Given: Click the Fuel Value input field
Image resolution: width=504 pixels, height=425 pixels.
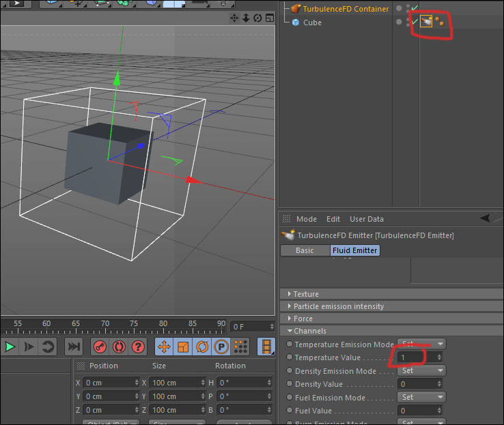Looking at the screenshot, I should coord(417,411).
